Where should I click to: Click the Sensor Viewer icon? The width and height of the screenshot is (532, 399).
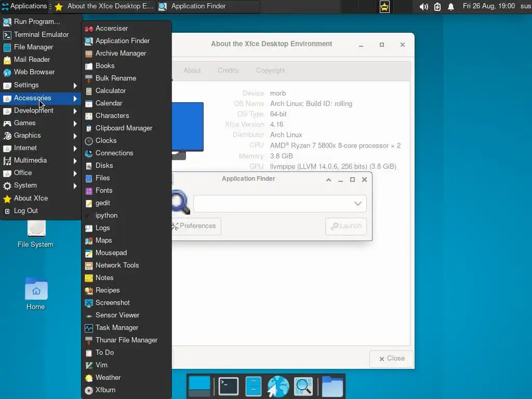coord(88,315)
